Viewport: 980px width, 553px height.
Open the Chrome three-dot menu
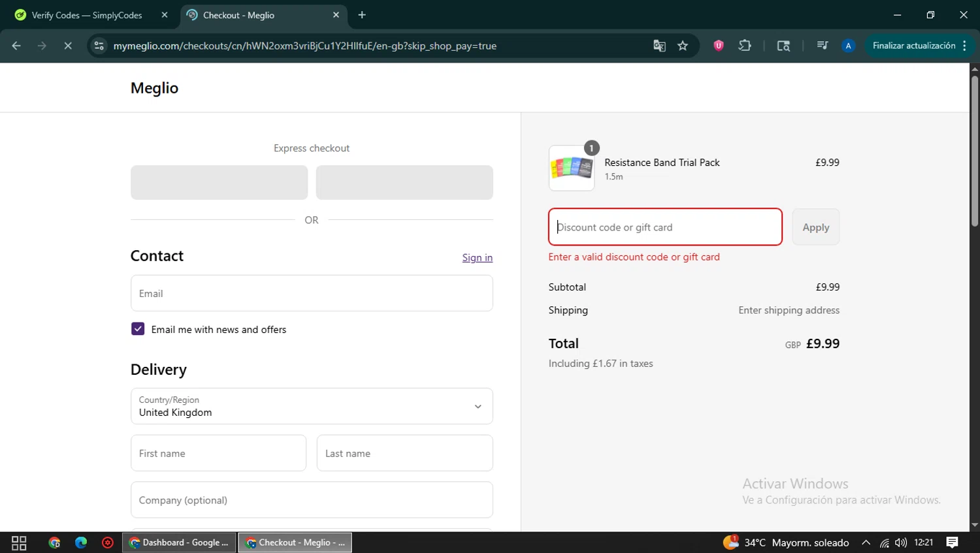pyautogui.click(x=964, y=46)
